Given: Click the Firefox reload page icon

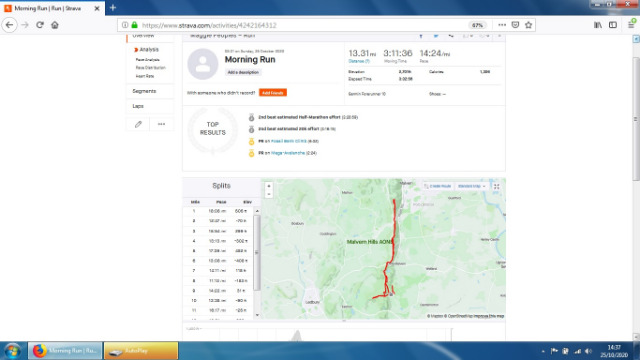Looking at the screenshot, I should pos(40,25).
